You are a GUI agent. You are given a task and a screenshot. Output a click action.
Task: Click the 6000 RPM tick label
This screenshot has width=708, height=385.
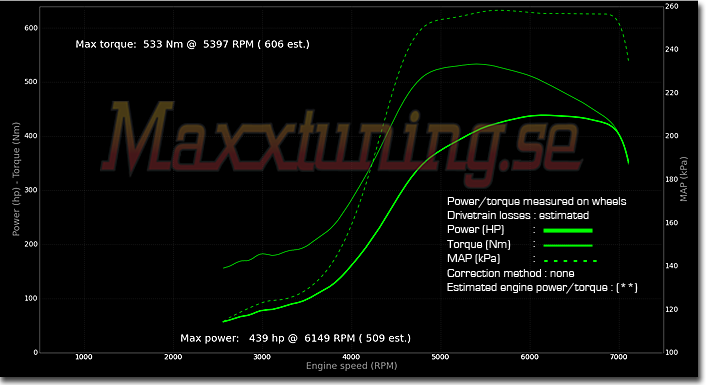529,357
